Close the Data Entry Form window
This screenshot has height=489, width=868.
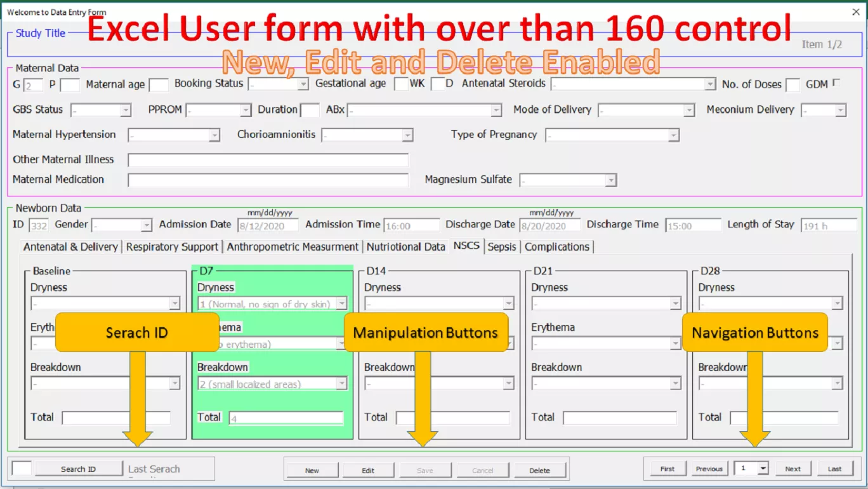(x=855, y=12)
